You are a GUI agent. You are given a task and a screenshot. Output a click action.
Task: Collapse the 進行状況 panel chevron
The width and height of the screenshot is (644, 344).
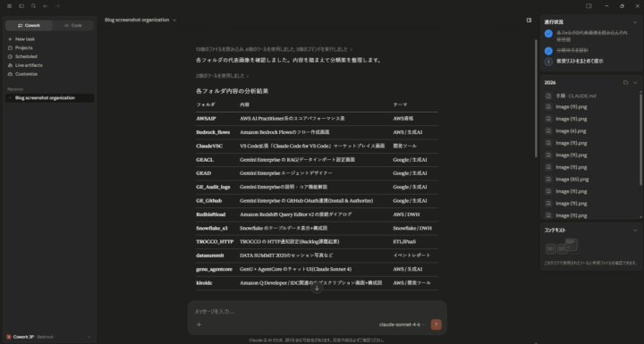click(635, 22)
